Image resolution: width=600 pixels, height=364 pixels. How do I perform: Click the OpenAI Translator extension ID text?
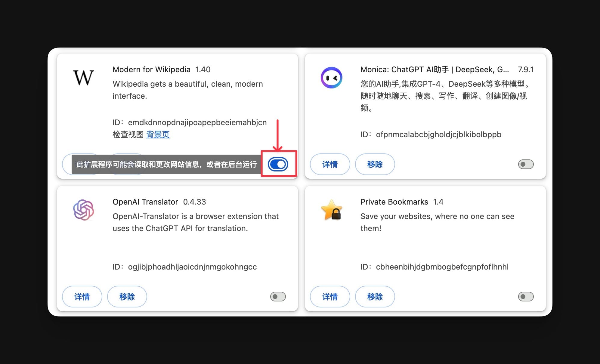pyautogui.click(x=184, y=267)
